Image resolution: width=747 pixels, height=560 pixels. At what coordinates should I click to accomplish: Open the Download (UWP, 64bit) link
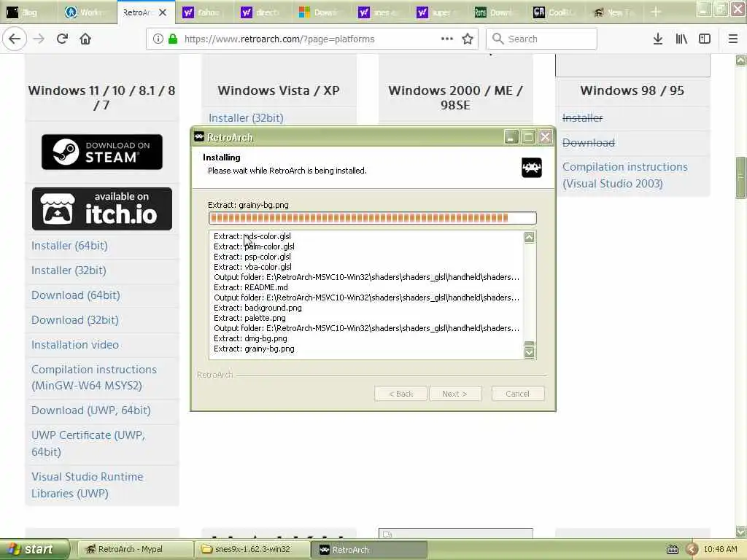point(91,411)
